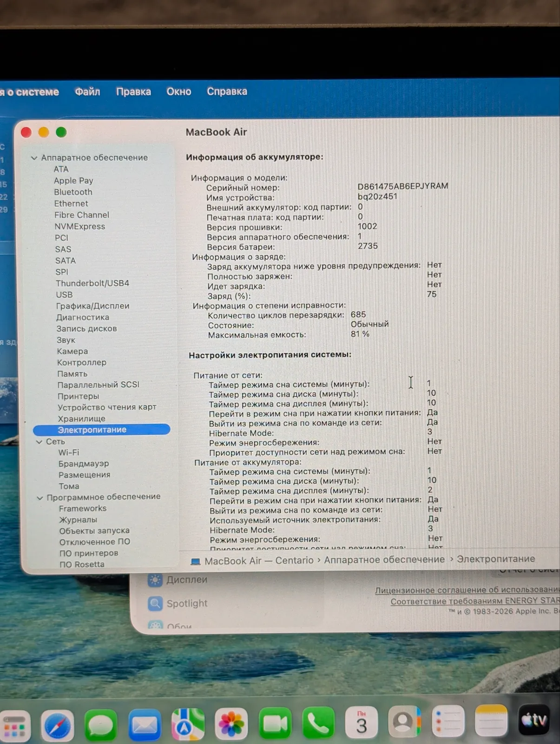Click Дисплеи label in Settings window
Image resolution: width=560 pixels, height=744 pixels.
[x=187, y=580]
